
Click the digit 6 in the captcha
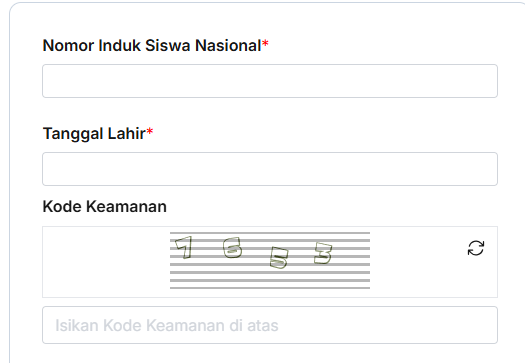[232, 247]
